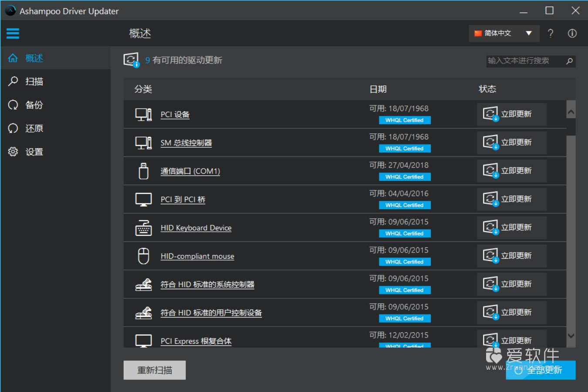This screenshot has width=588, height=392.
Task: Click the info icon in the top bar
Action: [572, 33]
